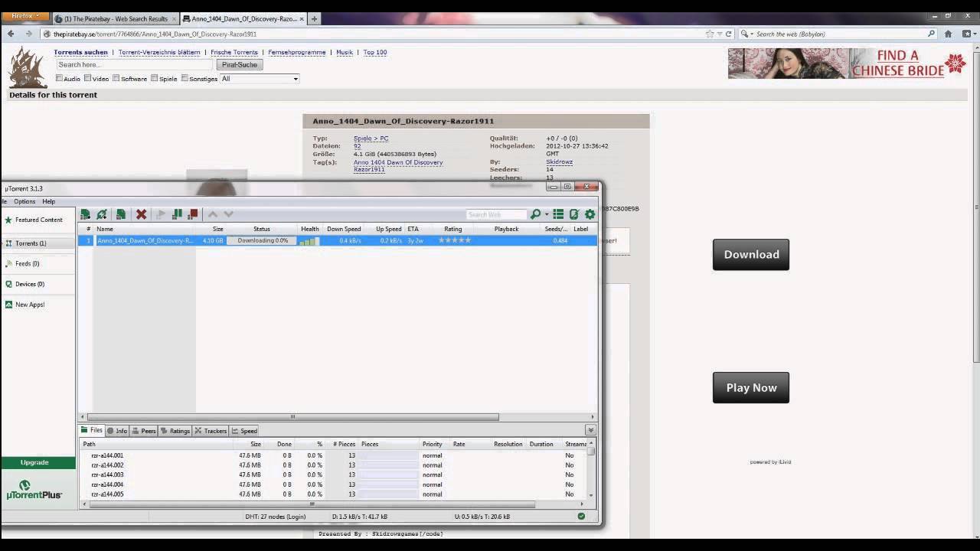Image resolution: width=980 pixels, height=551 pixels.
Task: Click red X Remove torrent icon
Action: tap(141, 214)
